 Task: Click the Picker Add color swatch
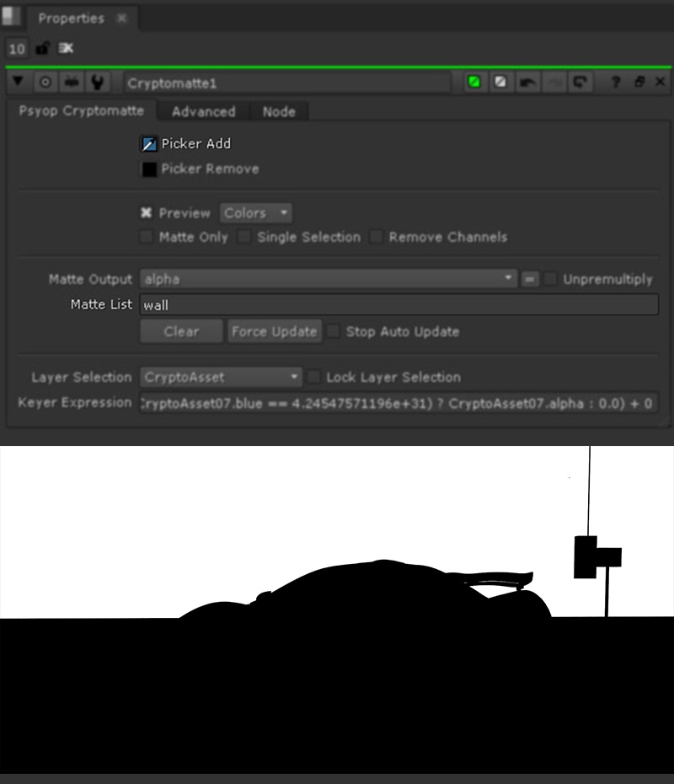[149, 144]
